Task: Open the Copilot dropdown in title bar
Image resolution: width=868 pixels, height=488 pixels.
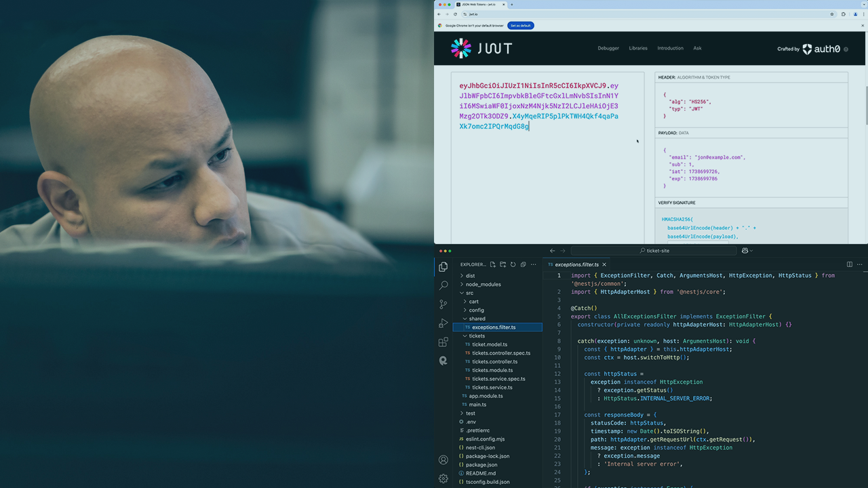Action: click(x=747, y=251)
